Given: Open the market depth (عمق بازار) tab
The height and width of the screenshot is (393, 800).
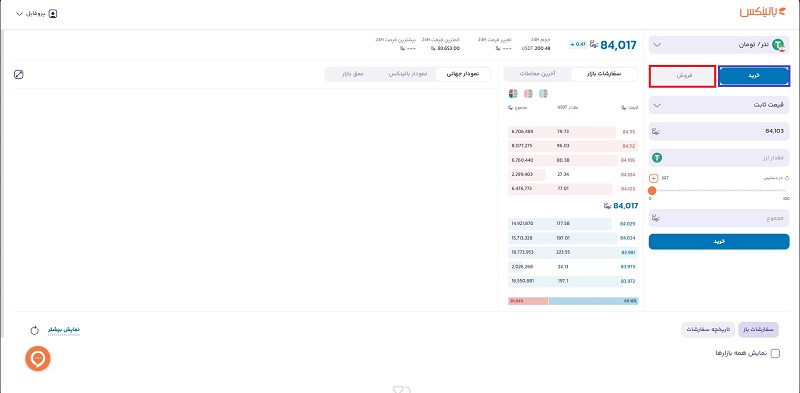Looking at the screenshot, I should [x=353, y=74].
